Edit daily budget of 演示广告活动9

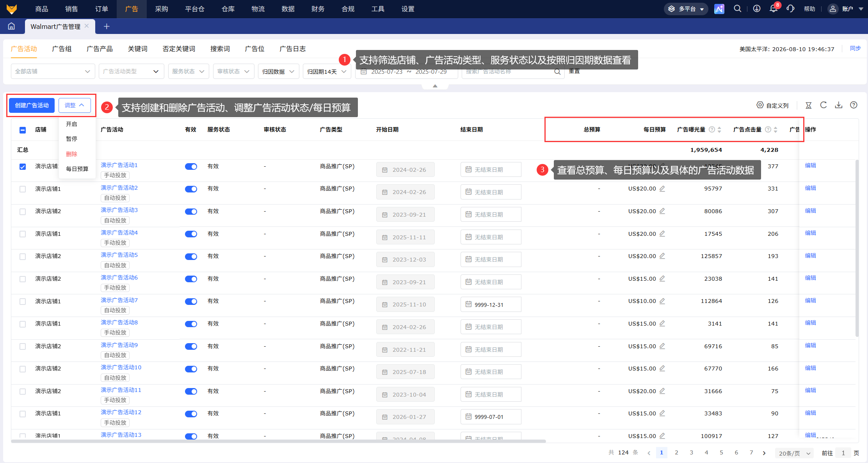click(662, 346)
